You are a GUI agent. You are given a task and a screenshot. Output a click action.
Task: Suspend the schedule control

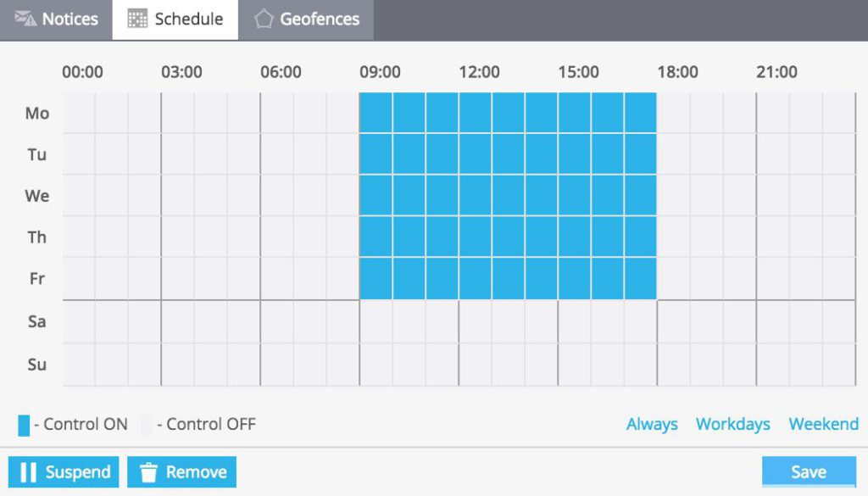pyautogui.click(x=64, y=472)
